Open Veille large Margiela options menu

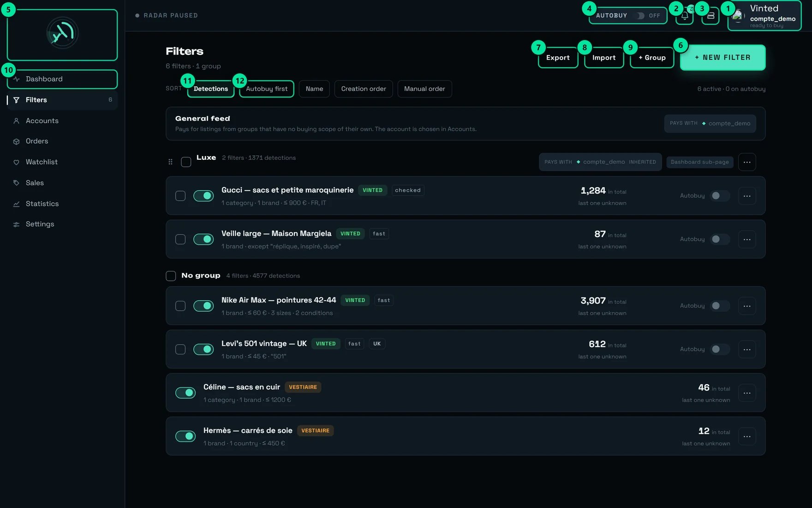tap(747, 239)
